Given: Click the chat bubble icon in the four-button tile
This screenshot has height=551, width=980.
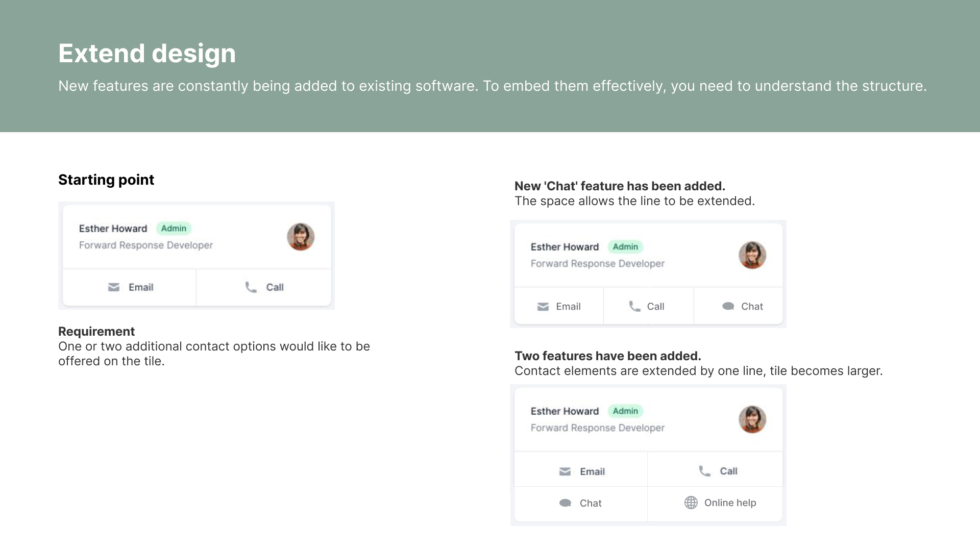Looking at the screenshot, I should click(x=565, y=503).
